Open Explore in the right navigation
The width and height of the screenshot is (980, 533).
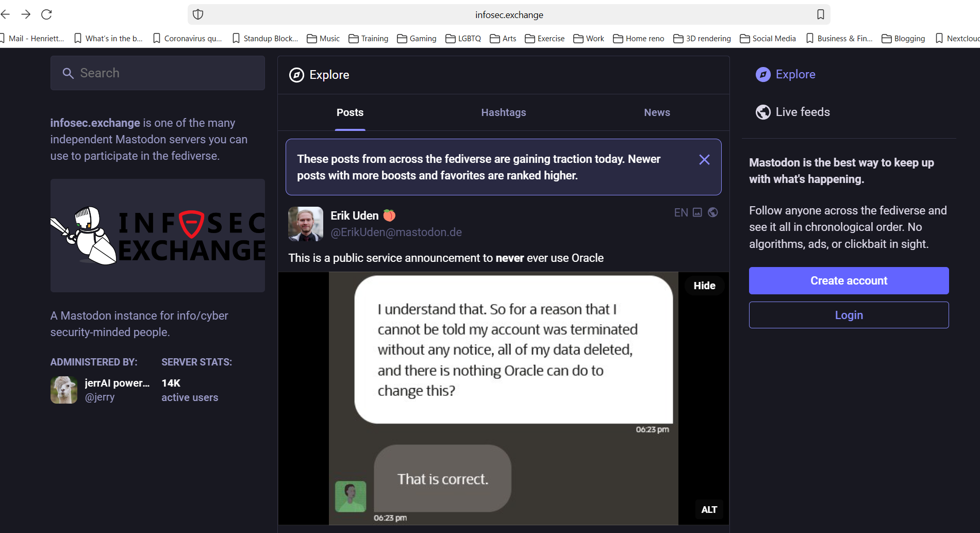(x=786, y=74)
